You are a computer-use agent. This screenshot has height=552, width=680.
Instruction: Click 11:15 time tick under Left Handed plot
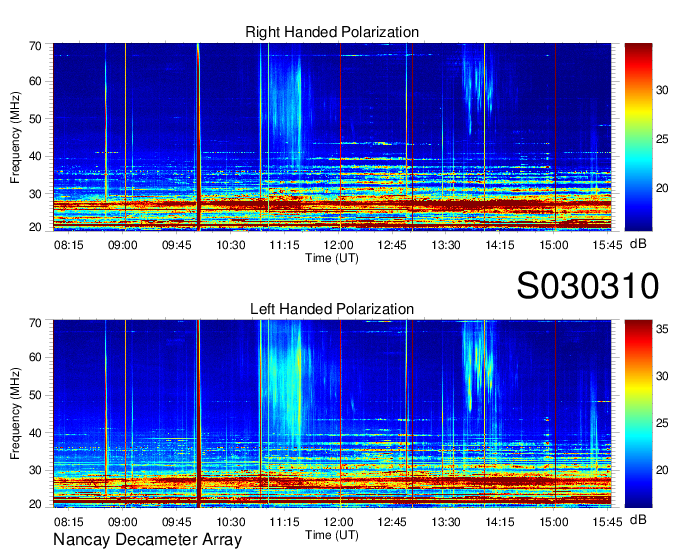tap(284, 522)
